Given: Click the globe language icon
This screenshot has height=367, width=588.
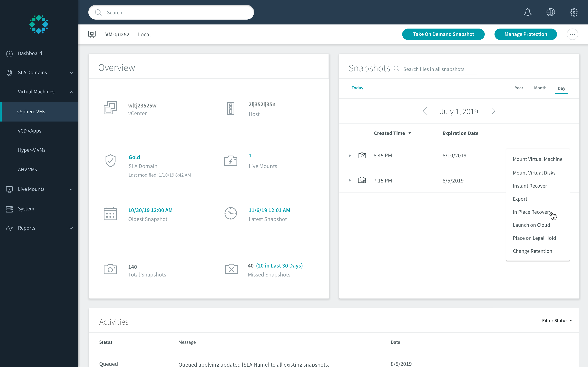Looking at the screenshot, I should pyautogui.click(x=551, y=12).
